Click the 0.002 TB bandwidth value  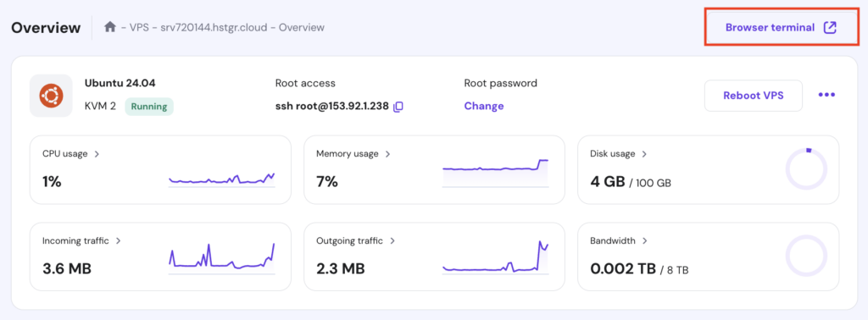pos(623,268)
